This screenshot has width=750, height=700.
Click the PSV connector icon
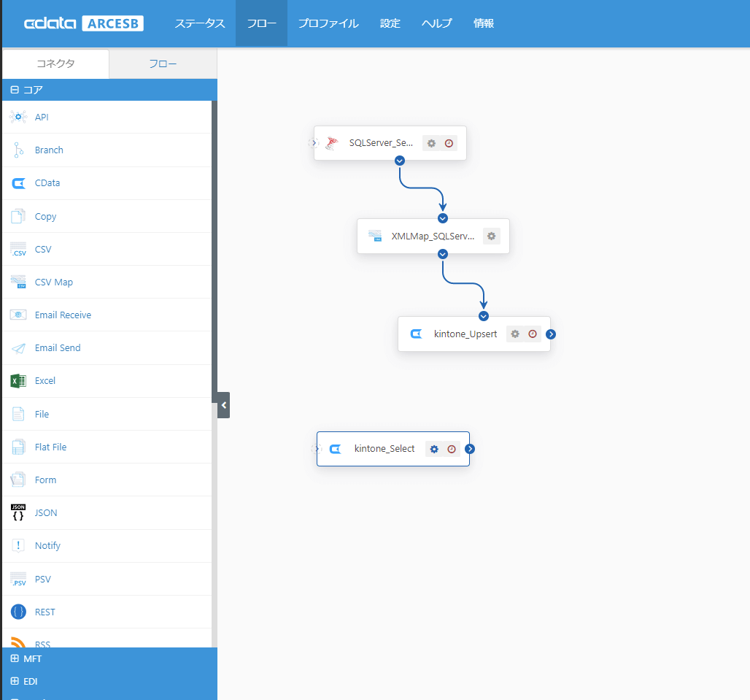coord(18,579)
